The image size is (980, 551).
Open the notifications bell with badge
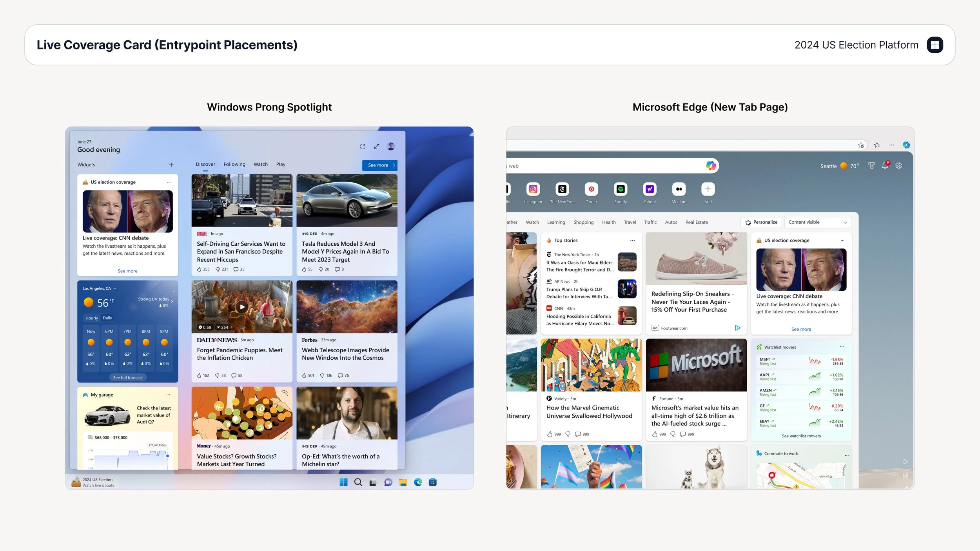[885, 166]
